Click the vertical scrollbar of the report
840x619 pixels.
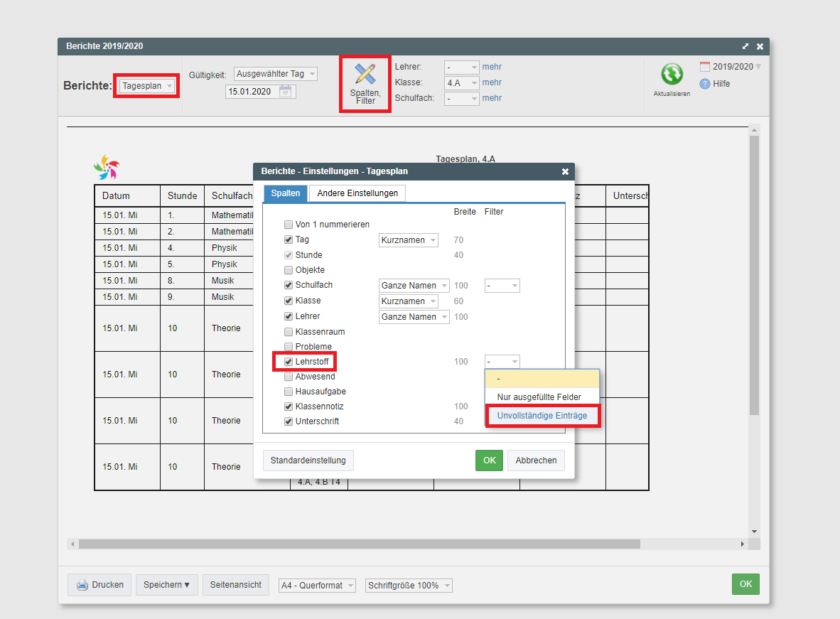pos(754,276)
